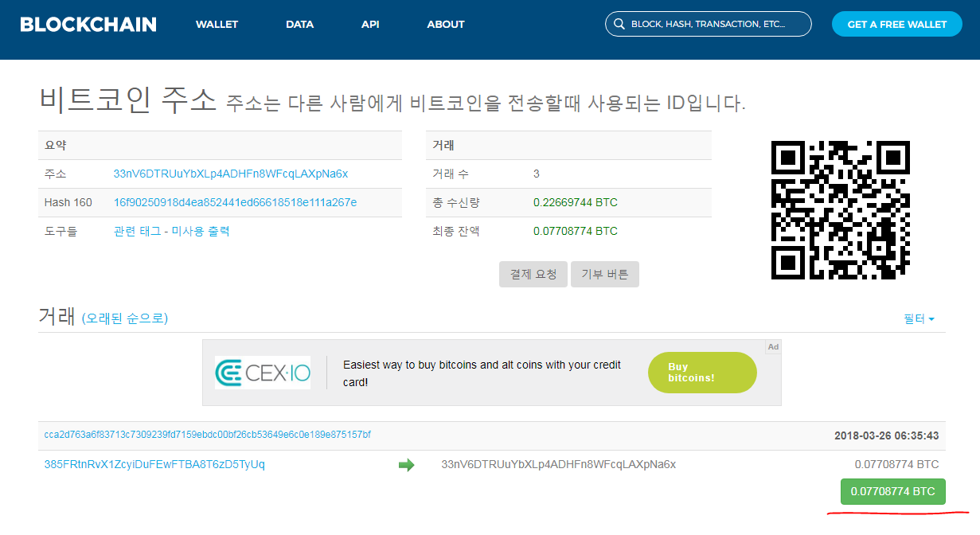Open the WALLET menu

tap(216, 24)
